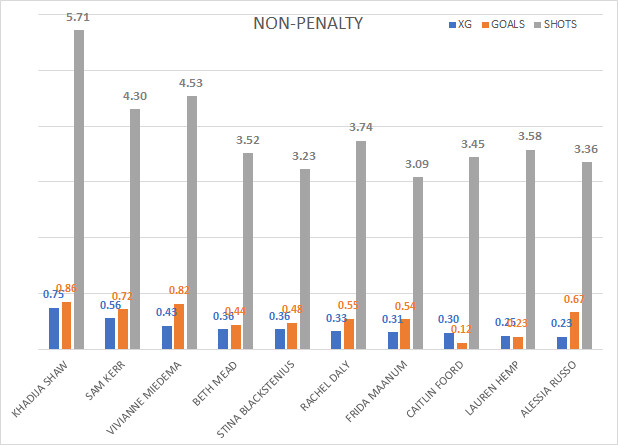Select the NON-PENALTY chart title

pyautogui.click(x=308, y=24)
